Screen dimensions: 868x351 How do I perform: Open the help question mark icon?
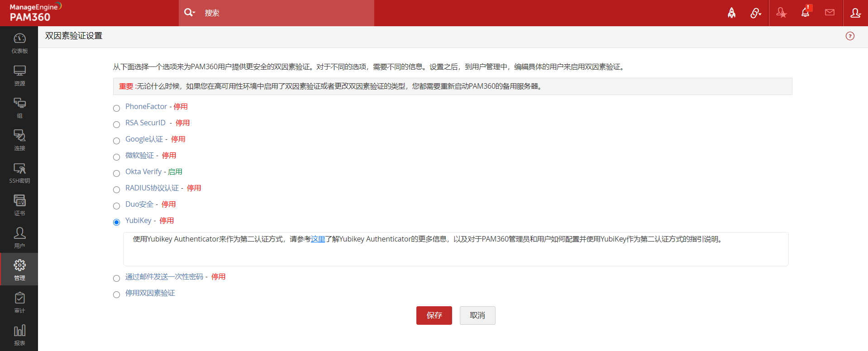[x=850, y=36]
